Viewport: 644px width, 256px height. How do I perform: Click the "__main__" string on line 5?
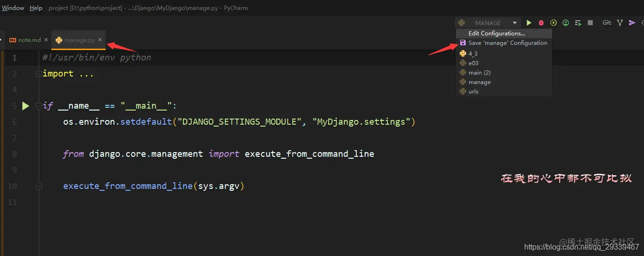(x=146, y=106)
